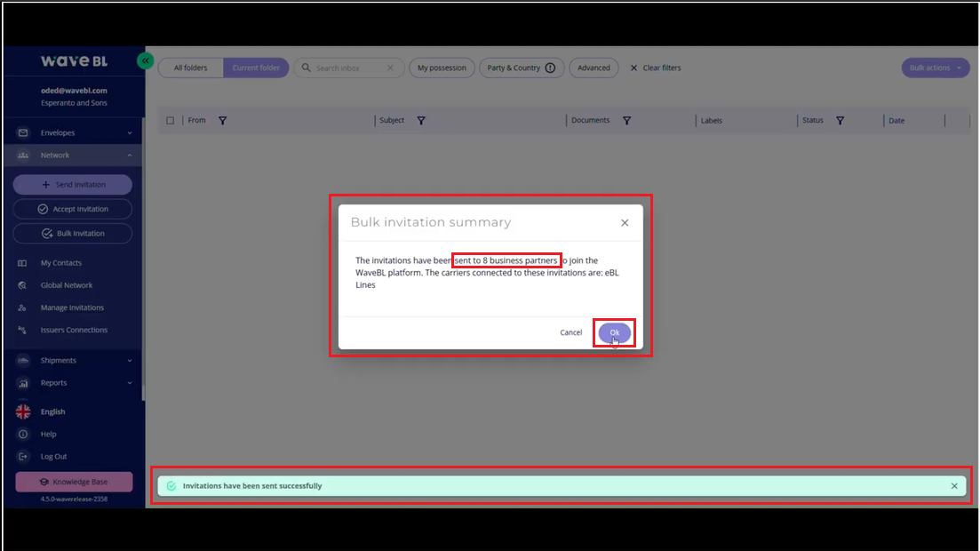
Task: Click the WaveBL logo
Action: click(x=74, y=60)
